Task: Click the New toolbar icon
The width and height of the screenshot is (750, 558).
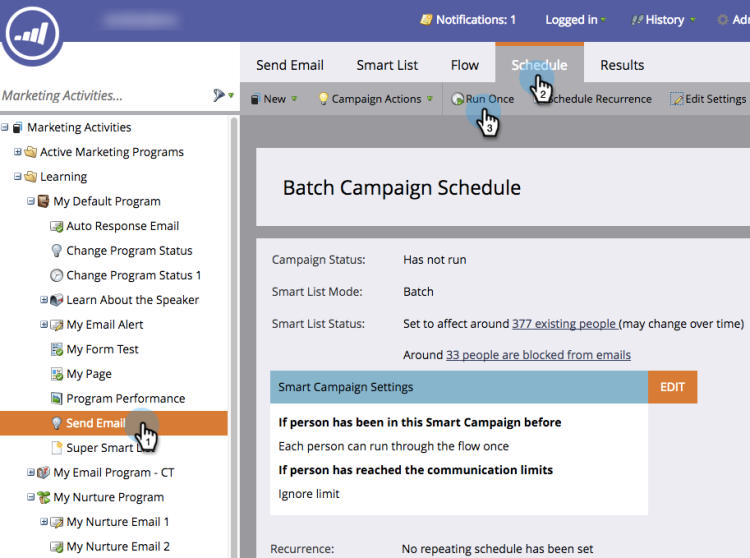Action: coord(256,99)
